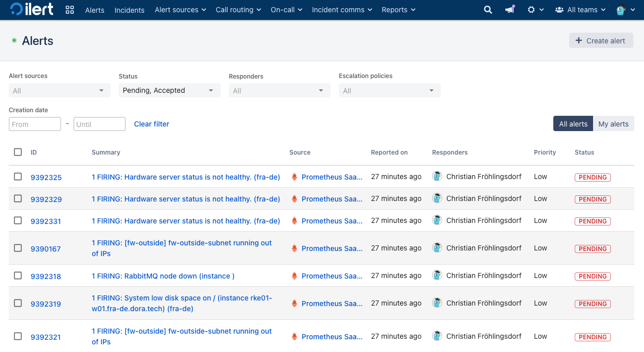
Task: Open the Alert sources filter dropdown
Action: click(59, 91)
